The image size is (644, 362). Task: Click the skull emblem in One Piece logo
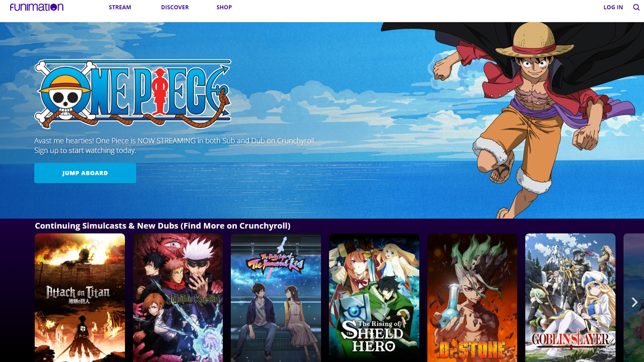point(62,95)
